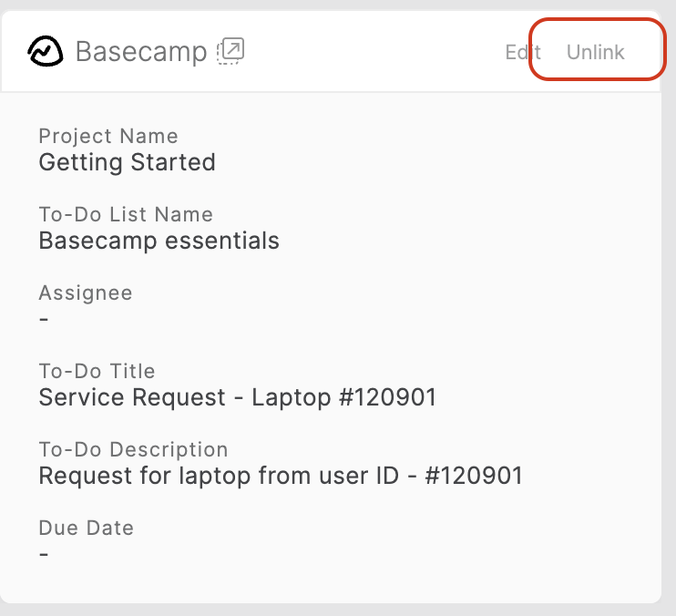Click the Basecamp logo icon
The image size is (676, 616).
46,52
